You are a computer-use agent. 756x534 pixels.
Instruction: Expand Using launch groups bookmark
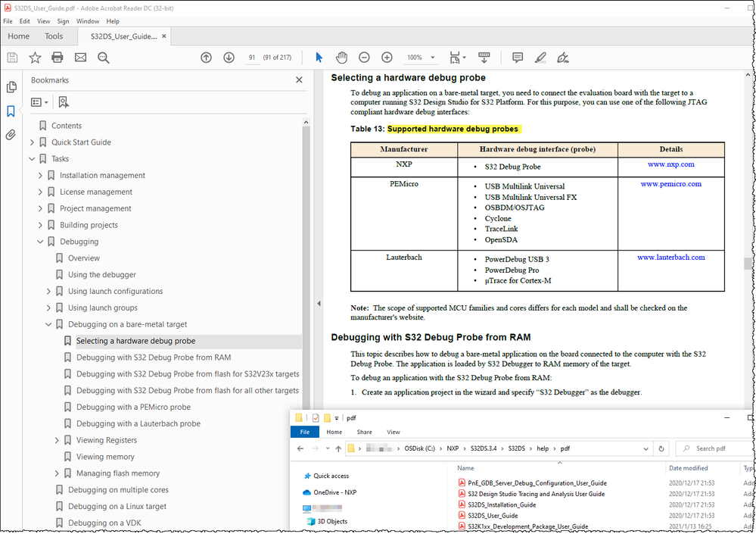point(48,308)
